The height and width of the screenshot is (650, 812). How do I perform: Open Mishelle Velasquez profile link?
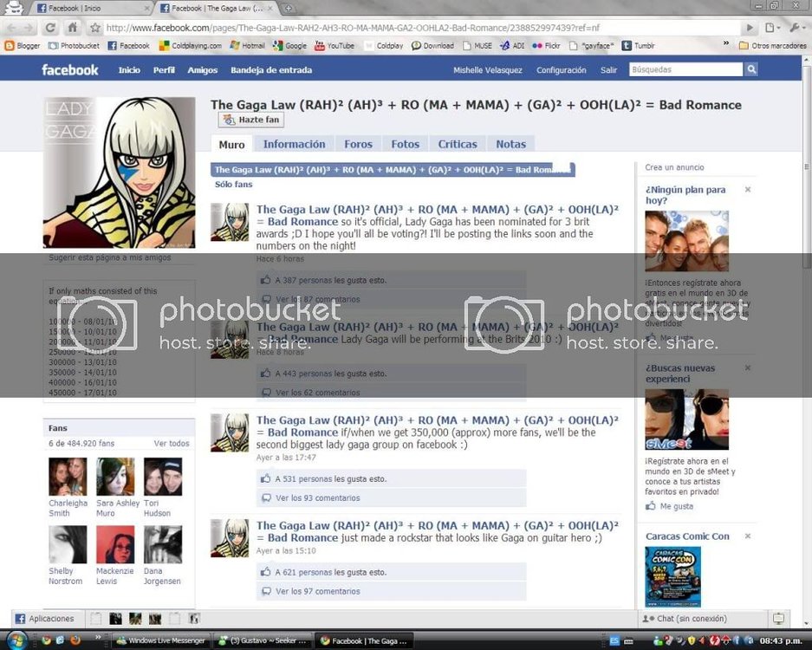tap(487, 70)
